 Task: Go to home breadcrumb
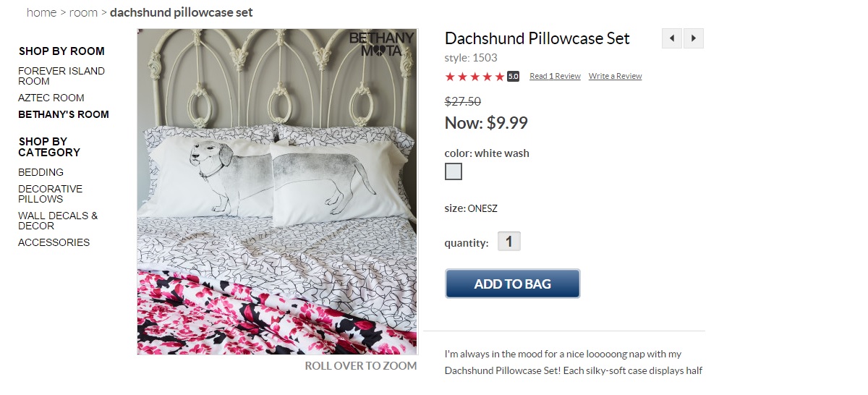[x=41, y=12]
